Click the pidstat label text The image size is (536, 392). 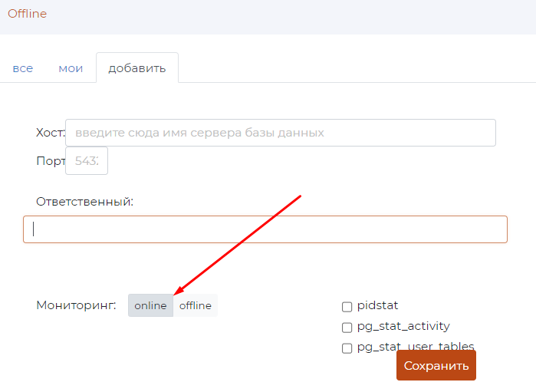[x=377, y=306]
